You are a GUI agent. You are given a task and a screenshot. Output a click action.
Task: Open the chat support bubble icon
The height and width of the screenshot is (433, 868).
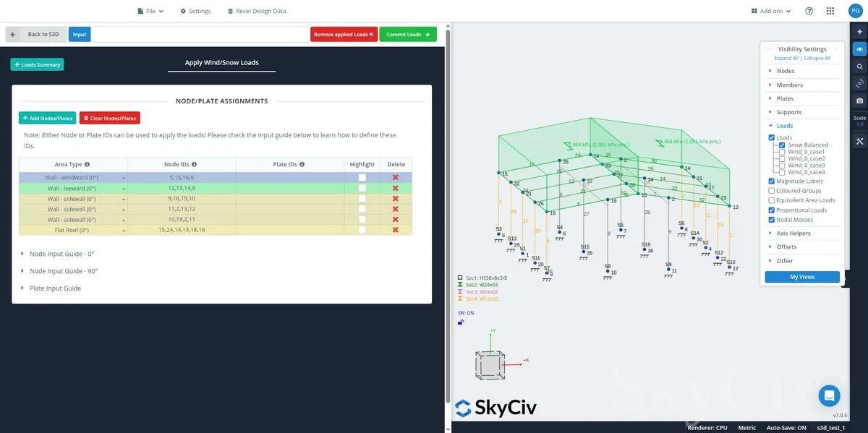tap(829, 395)
